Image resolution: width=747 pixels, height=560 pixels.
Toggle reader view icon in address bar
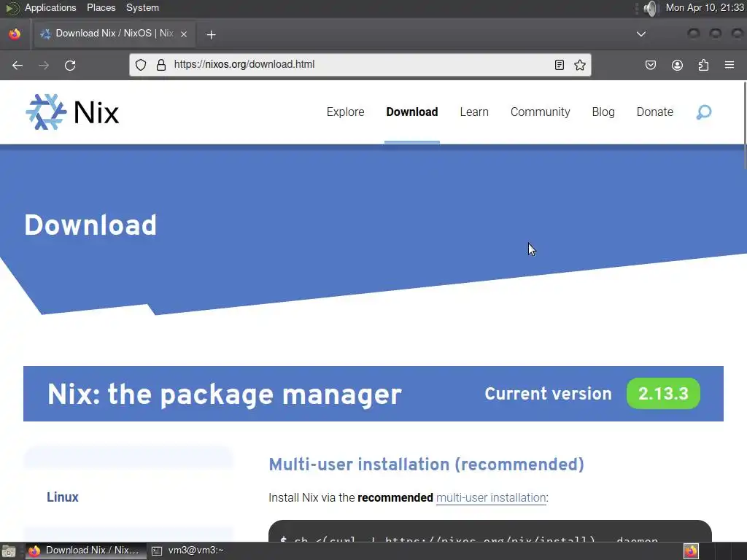[560, 65]
